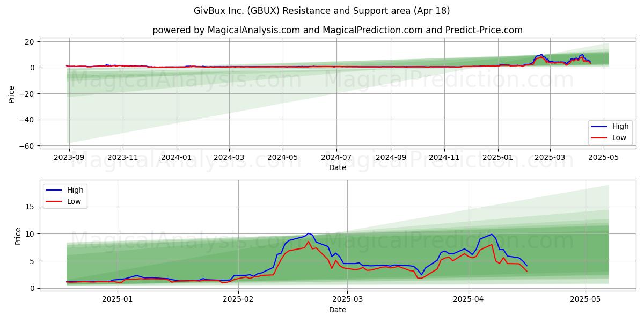Click the top chart x-axis label '2024-03'
The width and height of the screenshot is (644, 322).
(229, 157)
